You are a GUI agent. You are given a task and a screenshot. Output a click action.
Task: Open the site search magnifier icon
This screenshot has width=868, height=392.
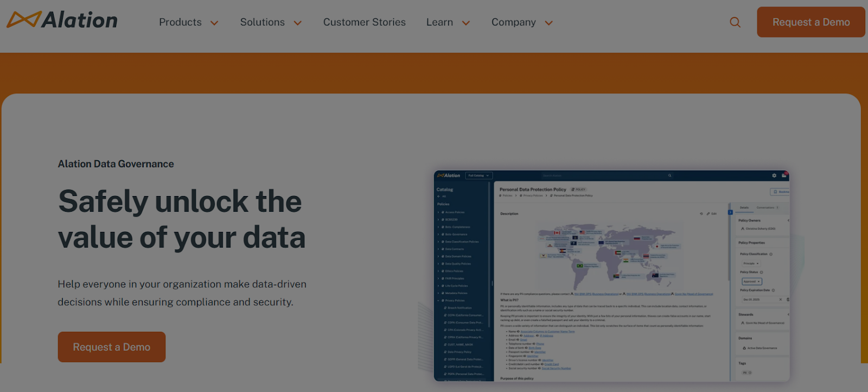point(735,22)
